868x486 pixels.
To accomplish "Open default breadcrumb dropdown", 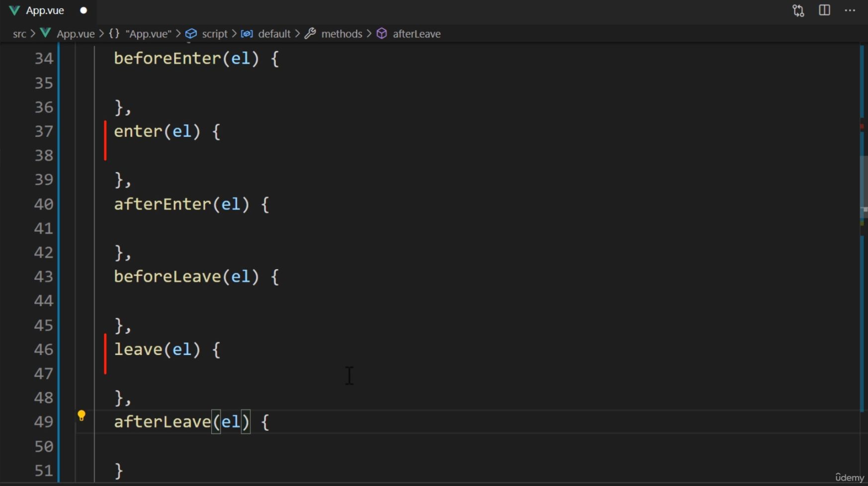I will (274, 34).
